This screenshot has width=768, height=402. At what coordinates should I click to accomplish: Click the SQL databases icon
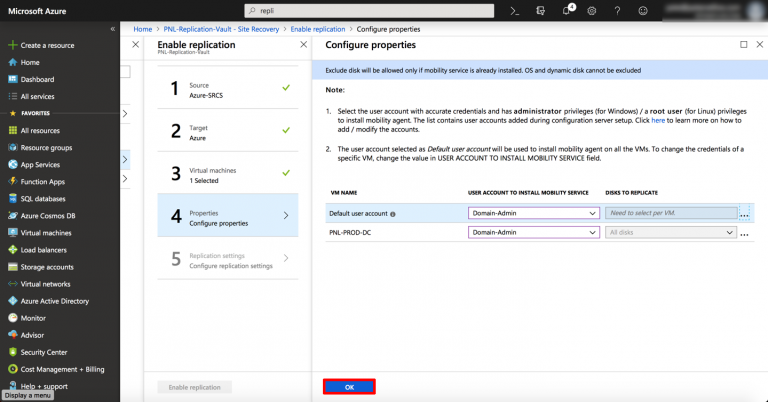tap(13, 198)
